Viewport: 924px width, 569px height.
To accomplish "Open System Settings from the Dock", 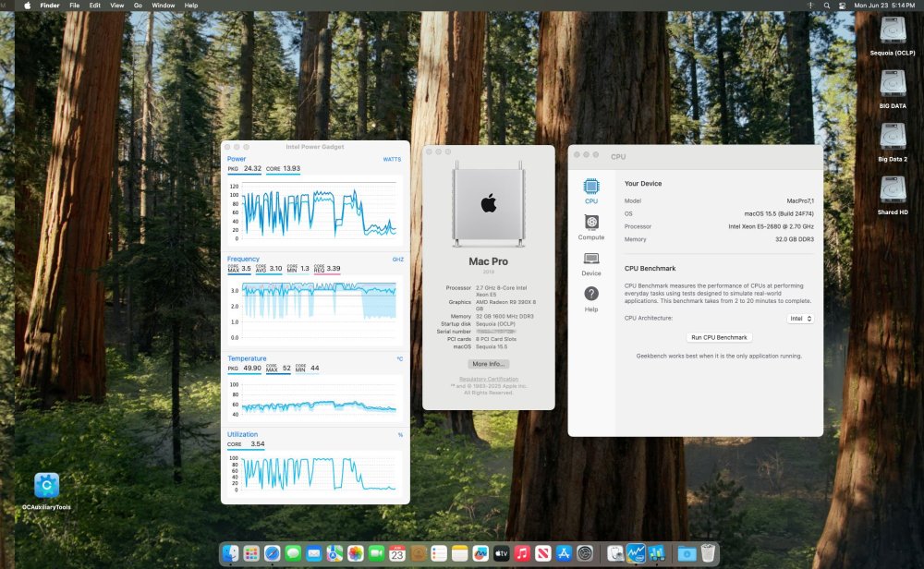I will point(585,553).
